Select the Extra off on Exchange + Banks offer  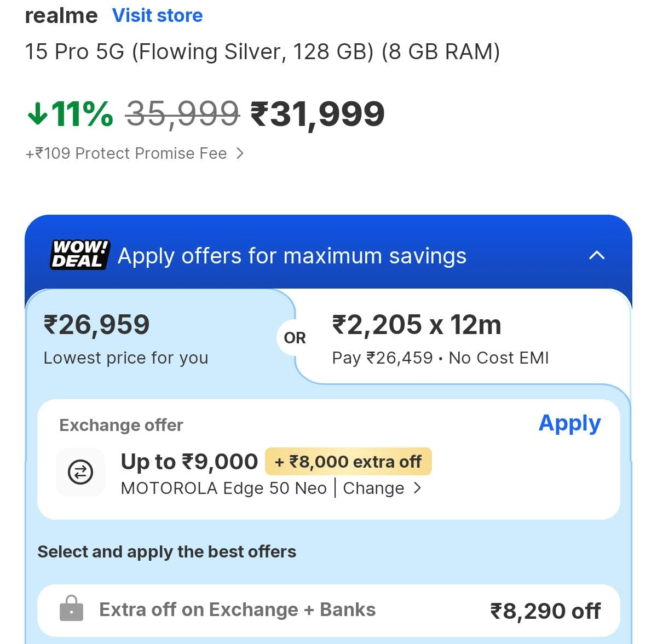[328, 610]
